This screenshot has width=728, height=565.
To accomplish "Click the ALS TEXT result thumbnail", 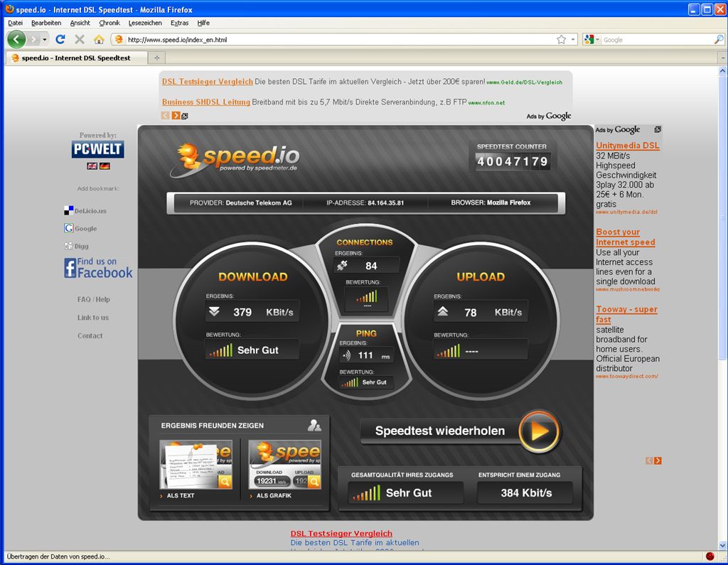I will (196, 464).
